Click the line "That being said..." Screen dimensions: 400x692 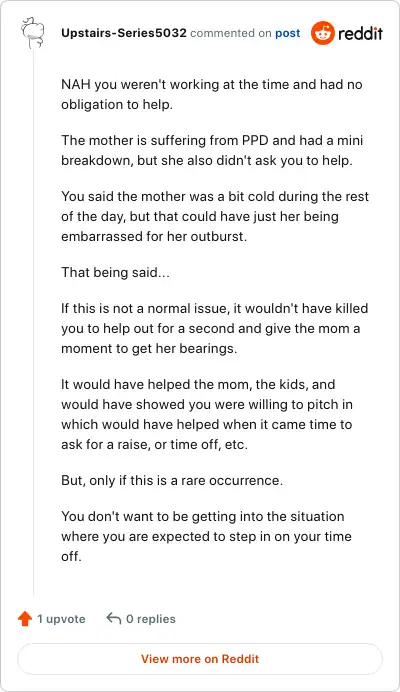(x=115, y=272)
